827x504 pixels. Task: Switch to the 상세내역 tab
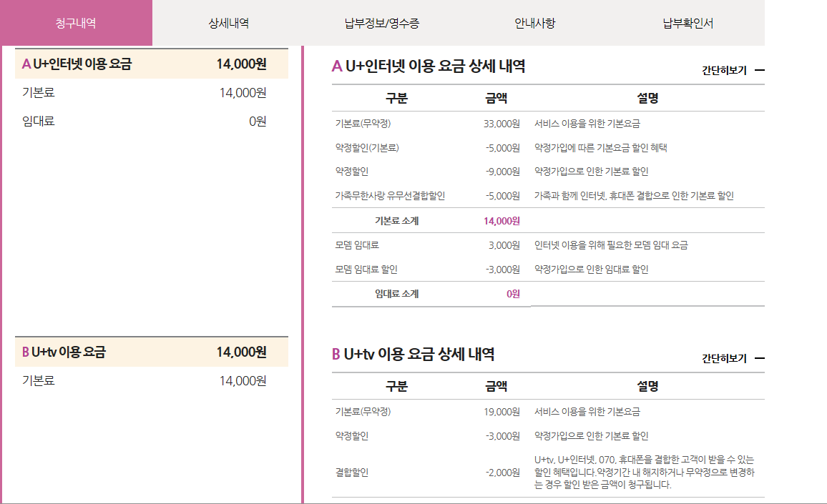[229, 23]
